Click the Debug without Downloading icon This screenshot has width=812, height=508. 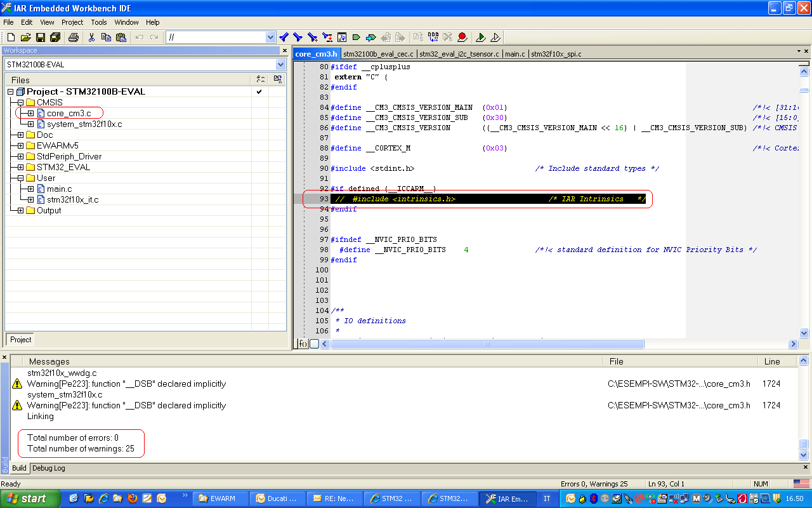pyautogui.click(x=495, y=37)
